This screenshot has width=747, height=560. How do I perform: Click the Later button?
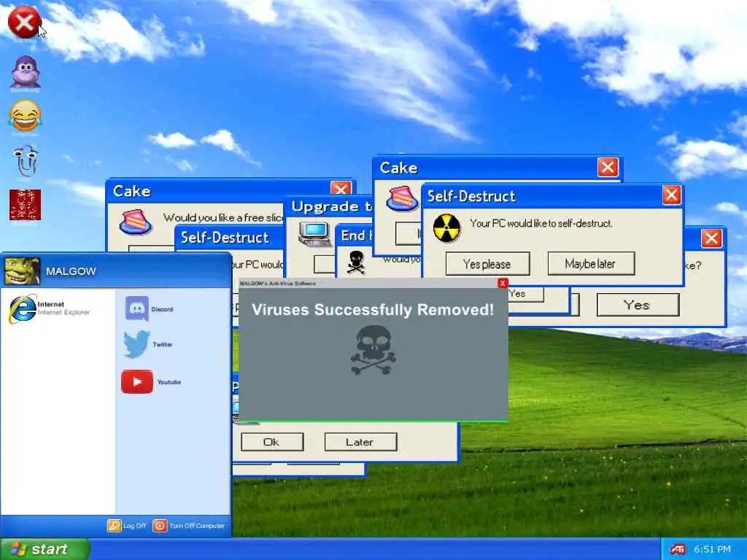pyautogui.click(x=360, y=442)
